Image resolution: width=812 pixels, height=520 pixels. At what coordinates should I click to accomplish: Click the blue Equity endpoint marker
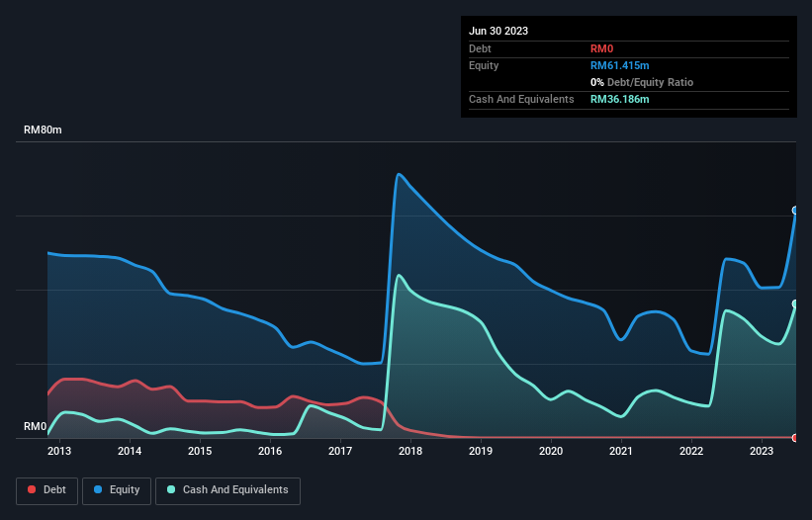point(795,210)
